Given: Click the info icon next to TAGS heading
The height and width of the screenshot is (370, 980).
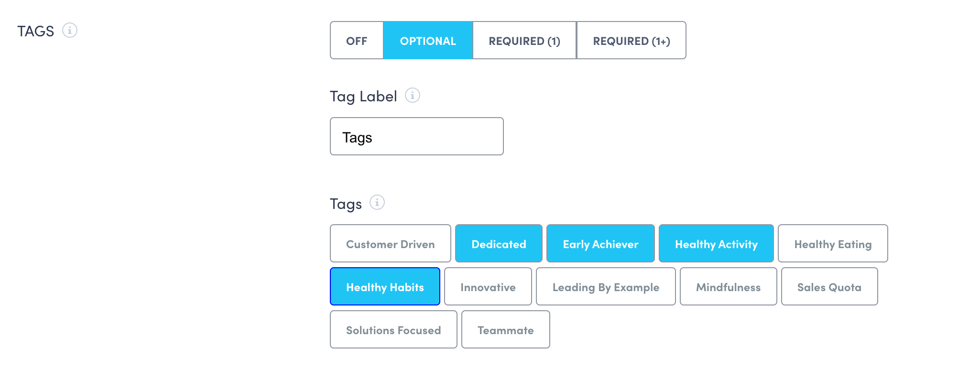Looking at the screenshot, I should click(x=70, y=31).
